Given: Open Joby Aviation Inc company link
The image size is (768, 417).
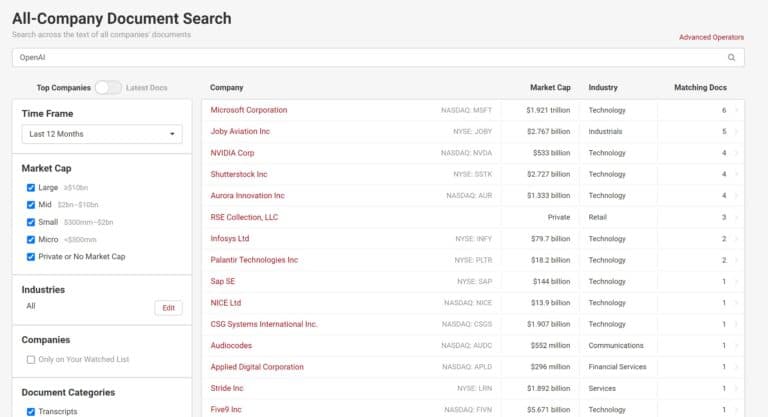Looking at the screenshot, I should tap(240, 131).
